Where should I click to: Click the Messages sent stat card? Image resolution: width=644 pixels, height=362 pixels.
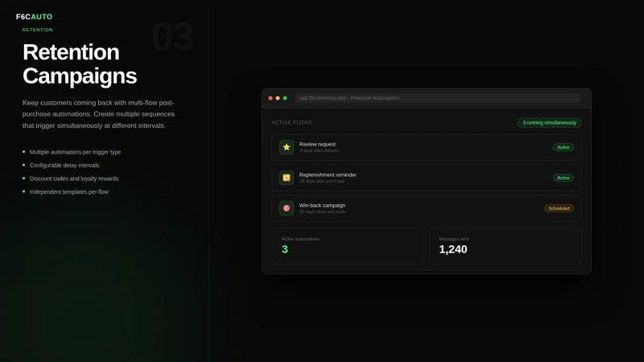tap(506, 246)
